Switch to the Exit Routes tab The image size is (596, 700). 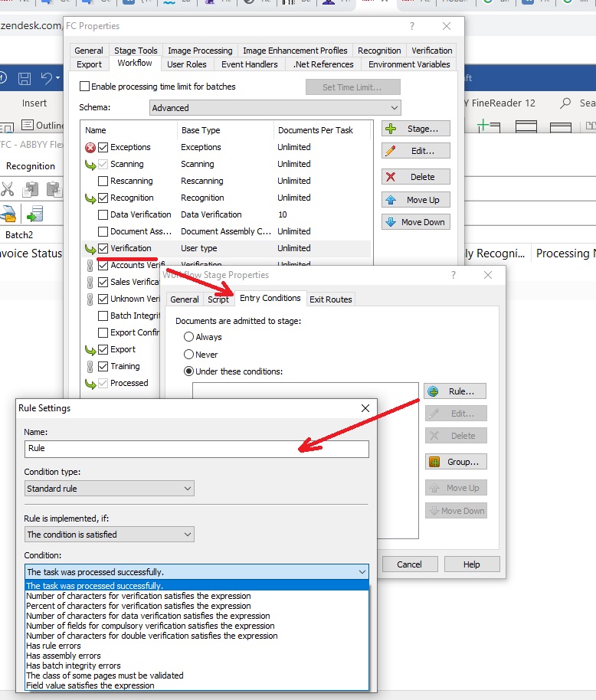(330, 299)
